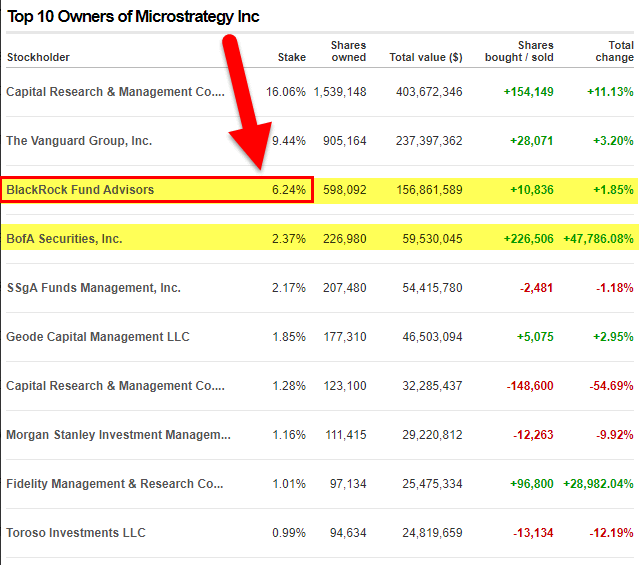Viewport: 644px width, 565px height.
Task: Click Capital Research entry with 16.06% stake
Action: (x=114, y=92)
